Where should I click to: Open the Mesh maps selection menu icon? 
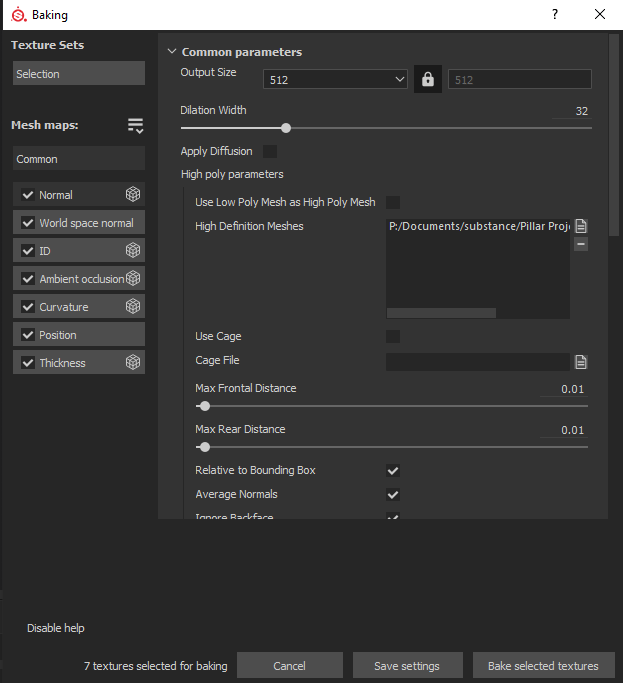[135, 125]
